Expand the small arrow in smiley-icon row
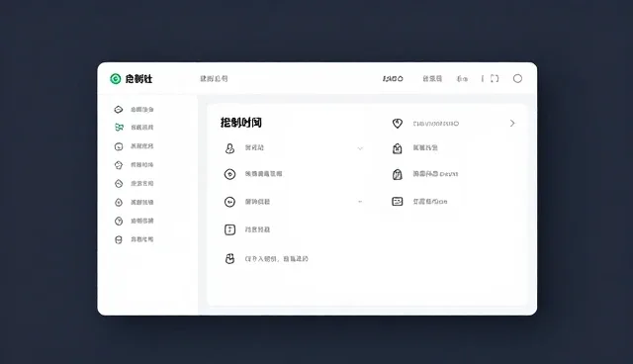 360,202
